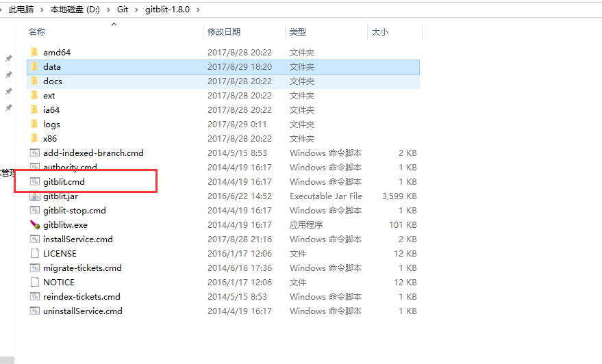This screenshot has height=364, width=602.
Task: Click the date 2017/8/29 0:11
Action: [237, 125]
